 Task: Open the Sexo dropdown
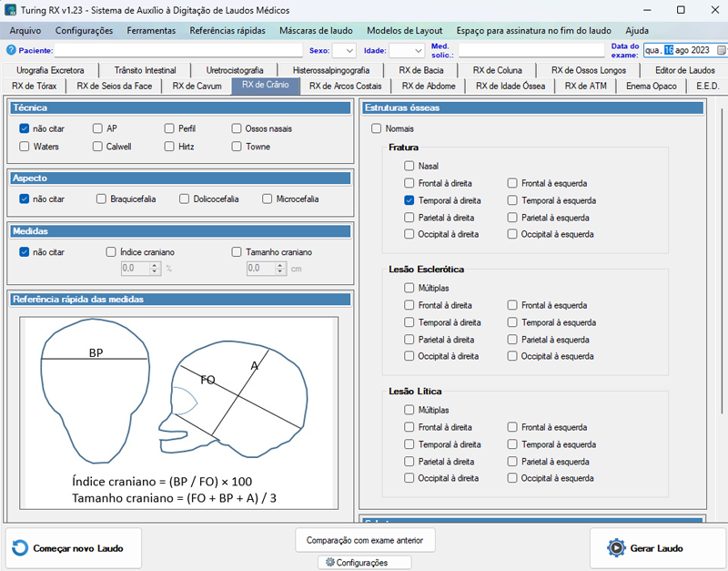click(x=344, y=51)
